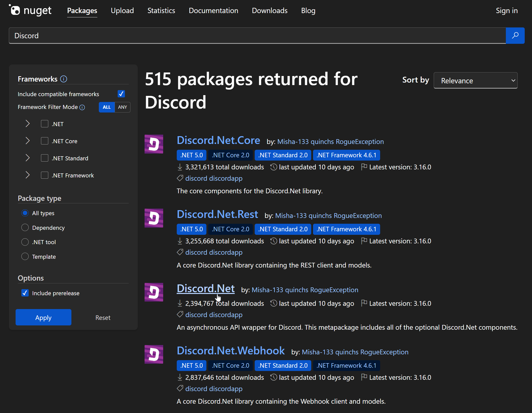
Task: Open owner quinchs on Discord.Net.Rest
Action: tap(320, 216)
